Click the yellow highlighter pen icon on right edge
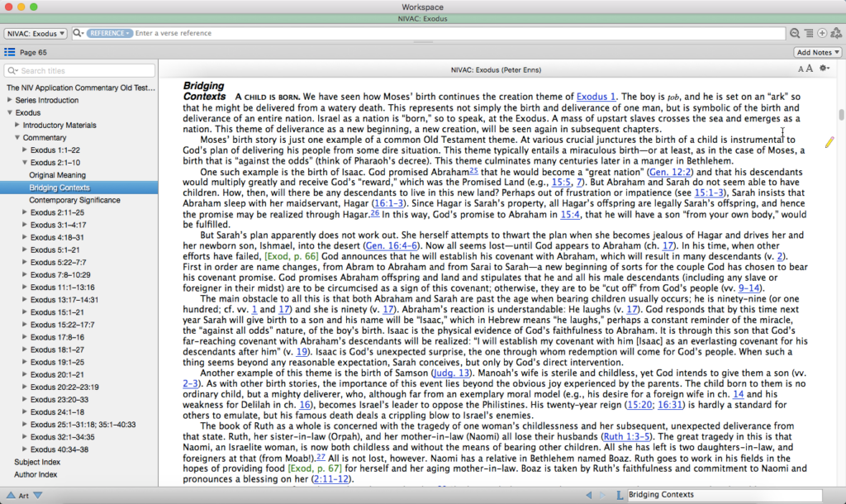The image size is (846, 504). (829, 142)
